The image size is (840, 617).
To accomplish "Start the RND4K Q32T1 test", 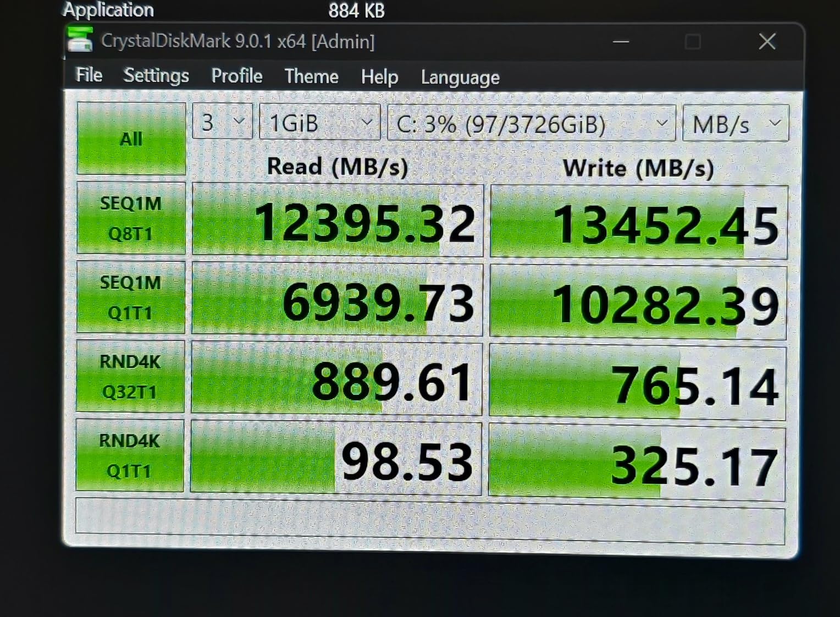I will (x=130, y=376).
